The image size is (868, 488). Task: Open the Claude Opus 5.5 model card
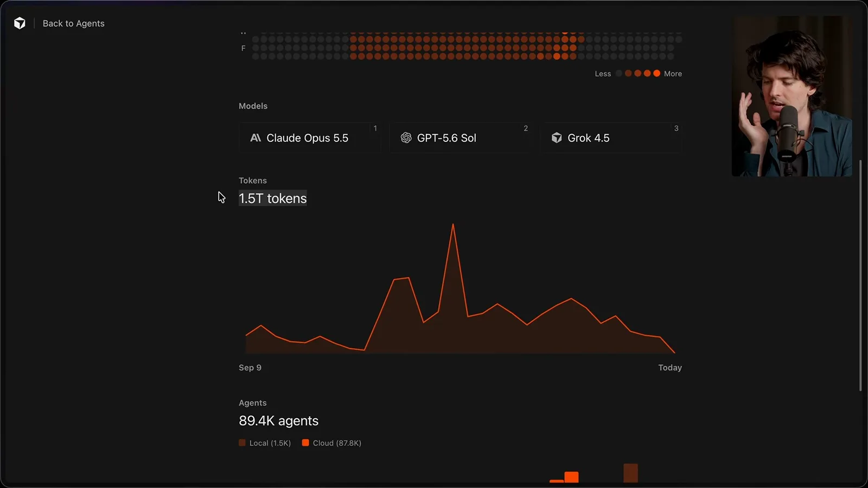pyautogui.click(x=309, y=138)
